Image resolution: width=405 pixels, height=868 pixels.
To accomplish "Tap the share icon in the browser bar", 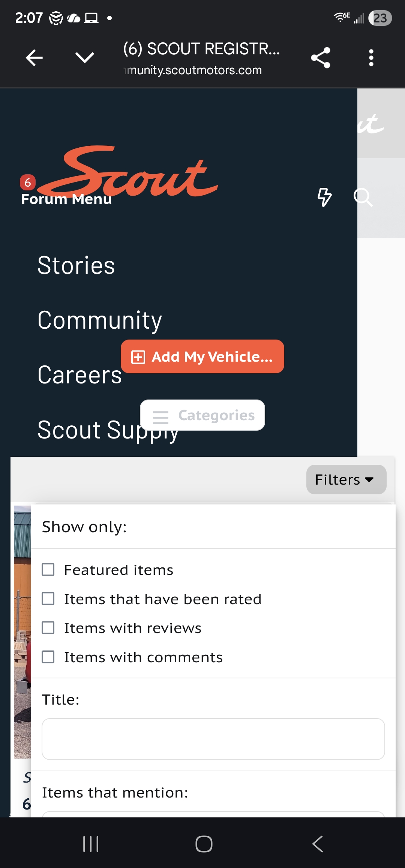I will (321, 58).
